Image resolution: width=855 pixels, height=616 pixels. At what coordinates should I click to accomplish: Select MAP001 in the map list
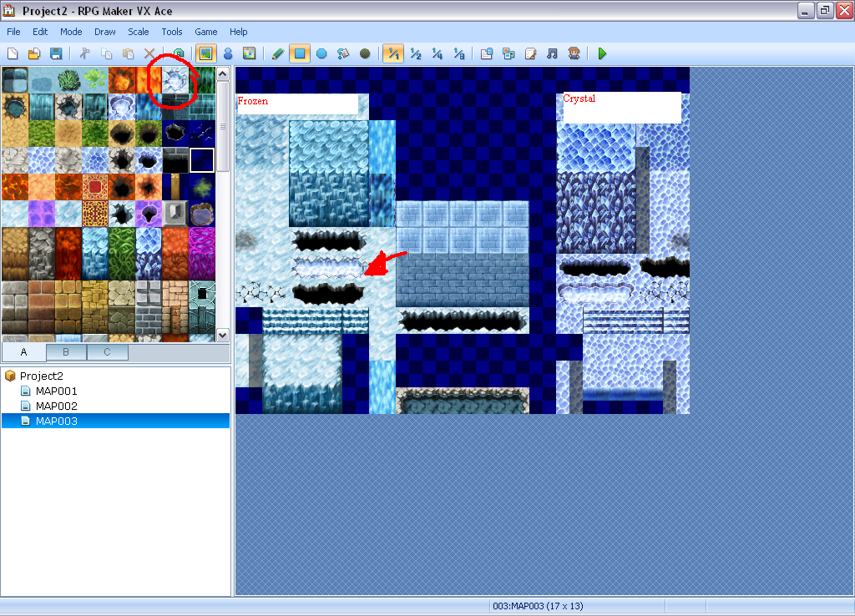point(57,391)
